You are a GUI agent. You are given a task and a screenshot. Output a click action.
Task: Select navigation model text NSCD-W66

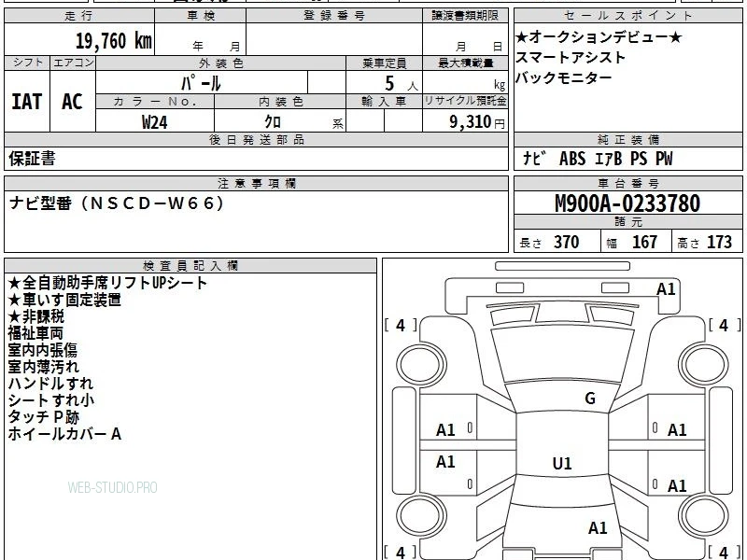(118, 203)
